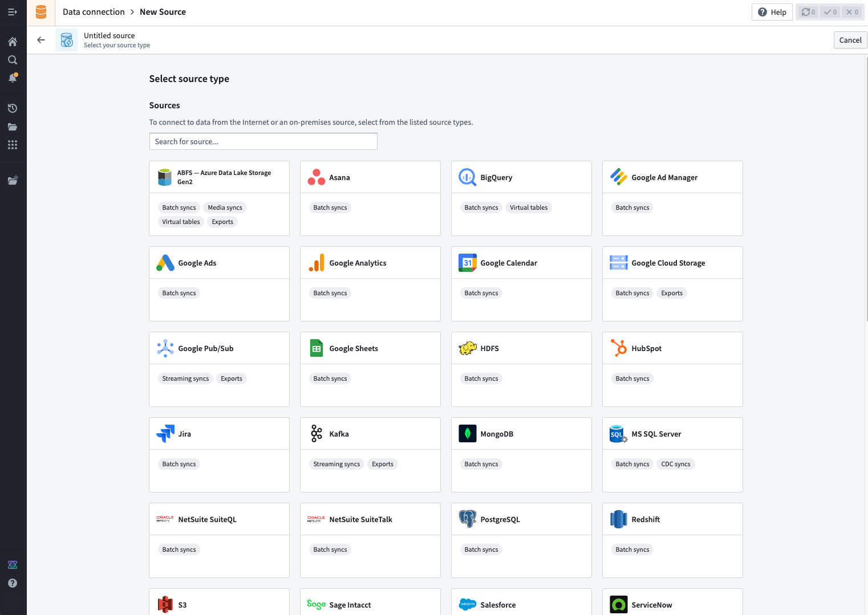
Task: Click the Cancel button
Action: [850, 40]
